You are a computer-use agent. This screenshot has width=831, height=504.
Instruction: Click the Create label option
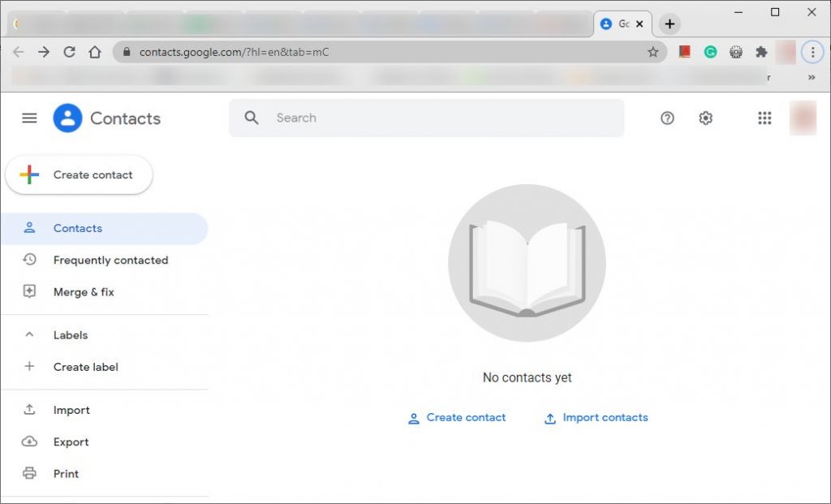84,367
